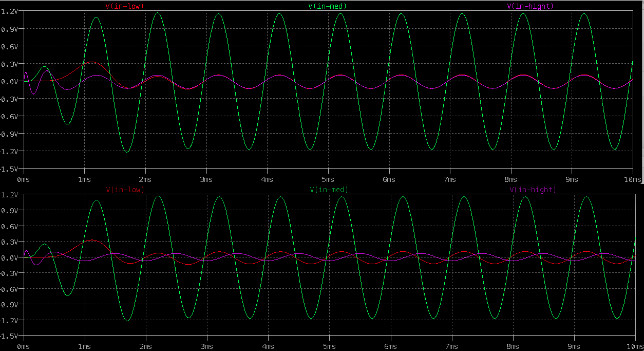
Task: Click 9ms tick on upper pane's time axis
Action: 572,179
